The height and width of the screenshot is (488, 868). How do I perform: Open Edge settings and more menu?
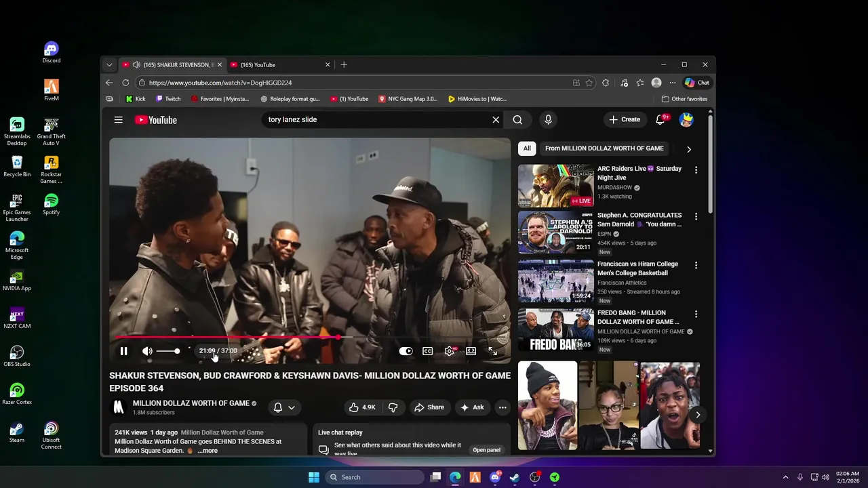[x=673, y=83]
